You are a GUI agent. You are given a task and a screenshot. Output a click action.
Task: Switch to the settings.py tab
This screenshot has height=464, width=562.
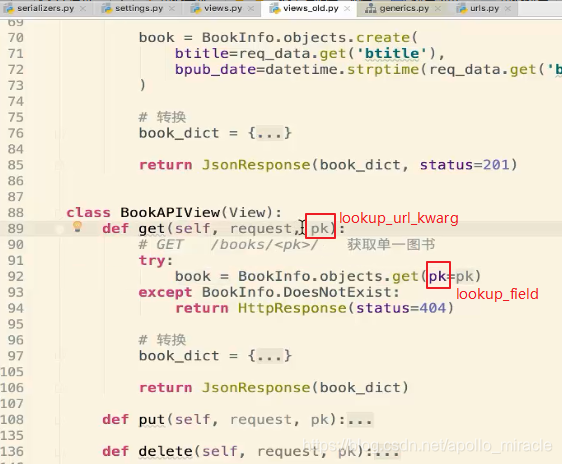(139, 8)
